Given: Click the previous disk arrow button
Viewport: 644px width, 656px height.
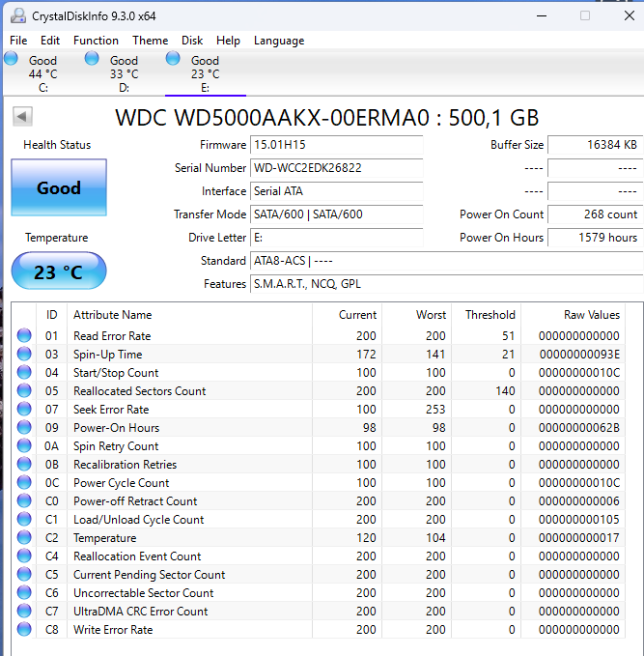Looking at the screenshot, I should coord(22,117).
